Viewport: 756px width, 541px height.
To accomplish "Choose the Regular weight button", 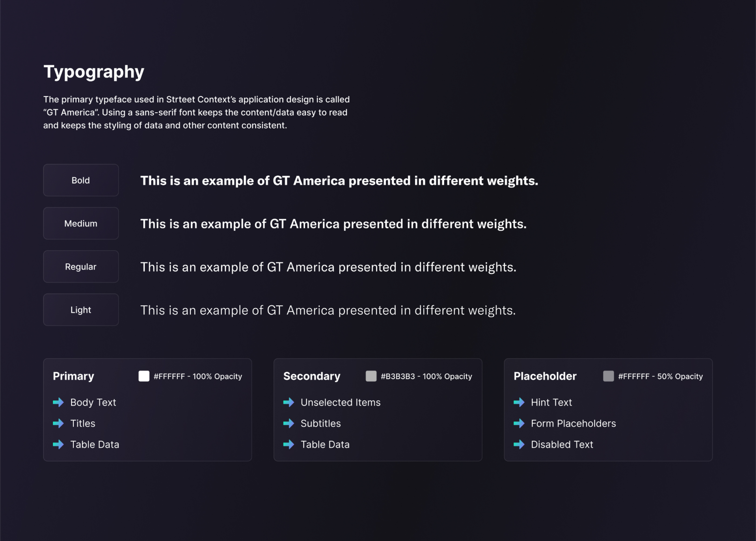I will pos(81,267).
